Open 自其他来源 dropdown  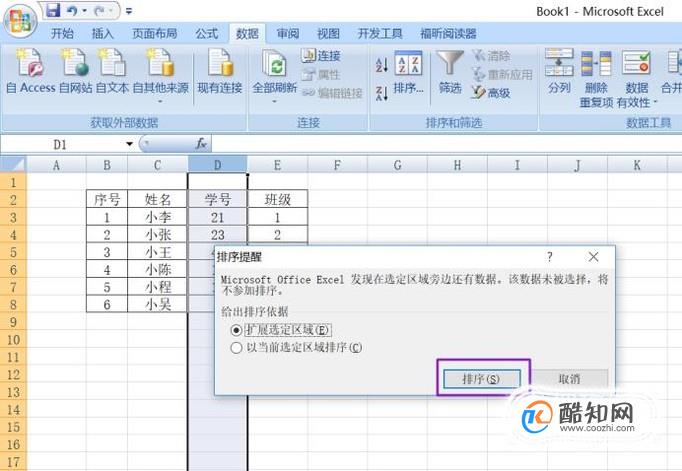160,76
